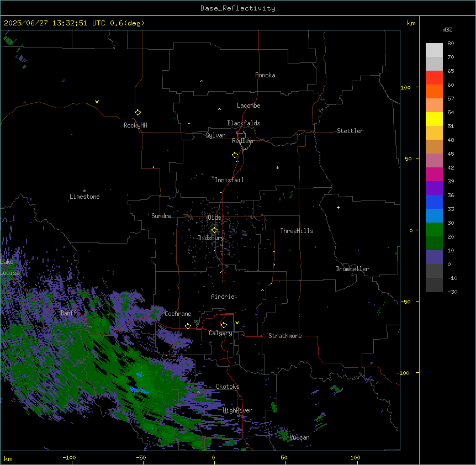
Task: Click the Blackfalds label
Action: [x=244, y=123]
